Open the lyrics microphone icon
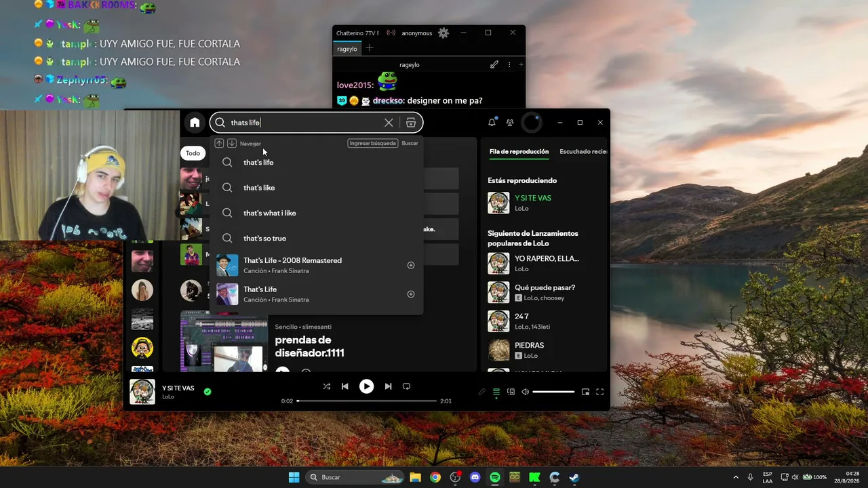Screen dimensions: 868x488 [x=482, y=392]
